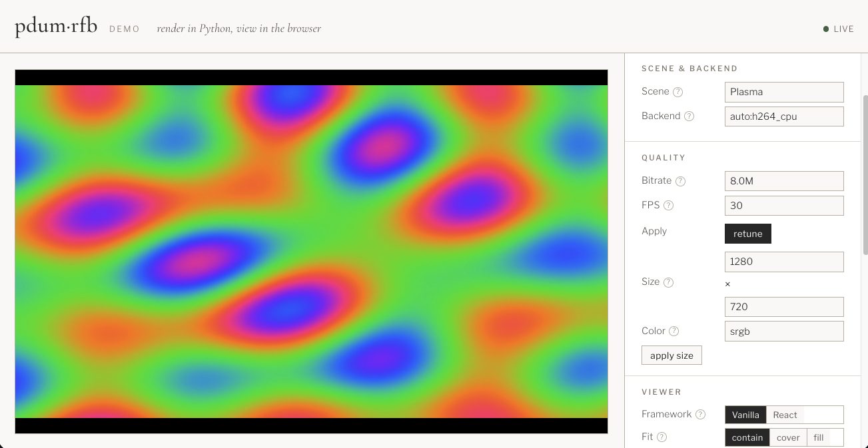Click the LIVE status text
Viewport: 868px width, 448px height.
[x=844, y=29]
